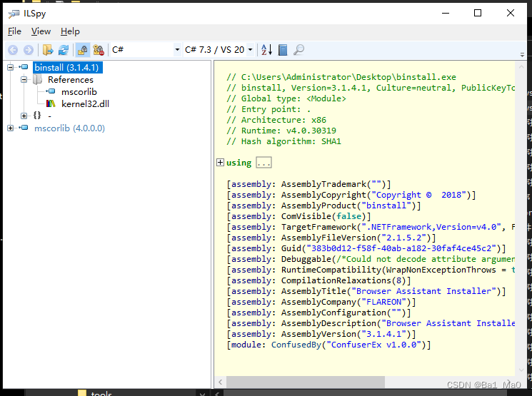Screen dimensions: 532x396
Task: Open the File menu
Action: [14, 31]
